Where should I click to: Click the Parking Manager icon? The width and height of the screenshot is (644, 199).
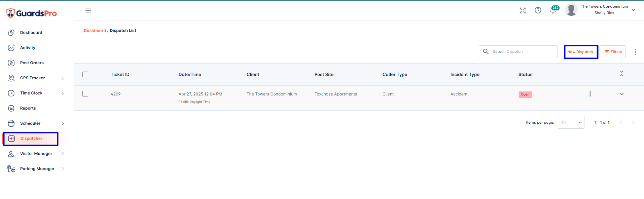pos(11,169)
